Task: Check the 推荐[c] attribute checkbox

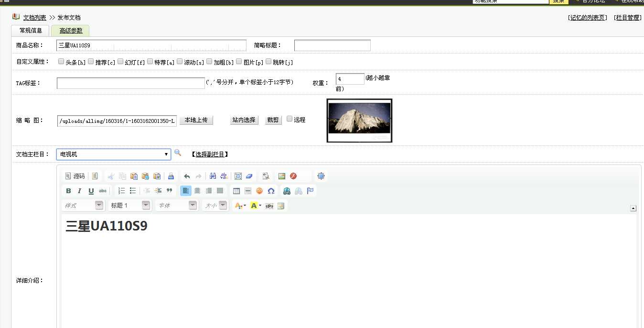Action: (x=91, y=61)
